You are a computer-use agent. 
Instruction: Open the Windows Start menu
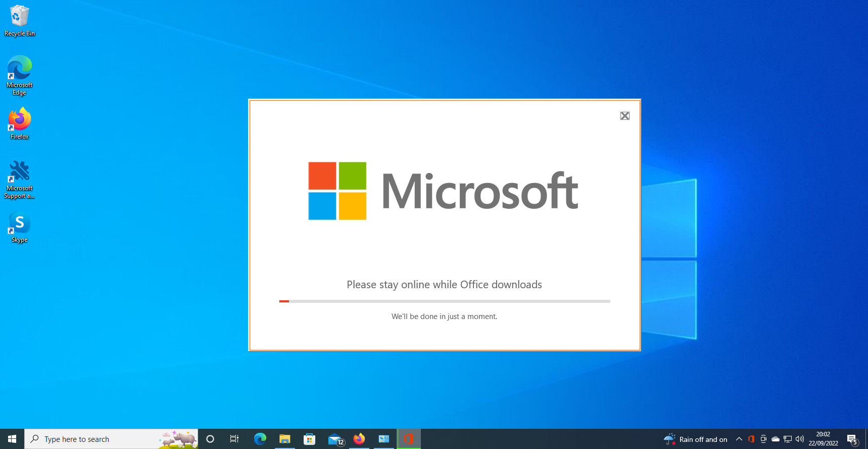(12, 439)
